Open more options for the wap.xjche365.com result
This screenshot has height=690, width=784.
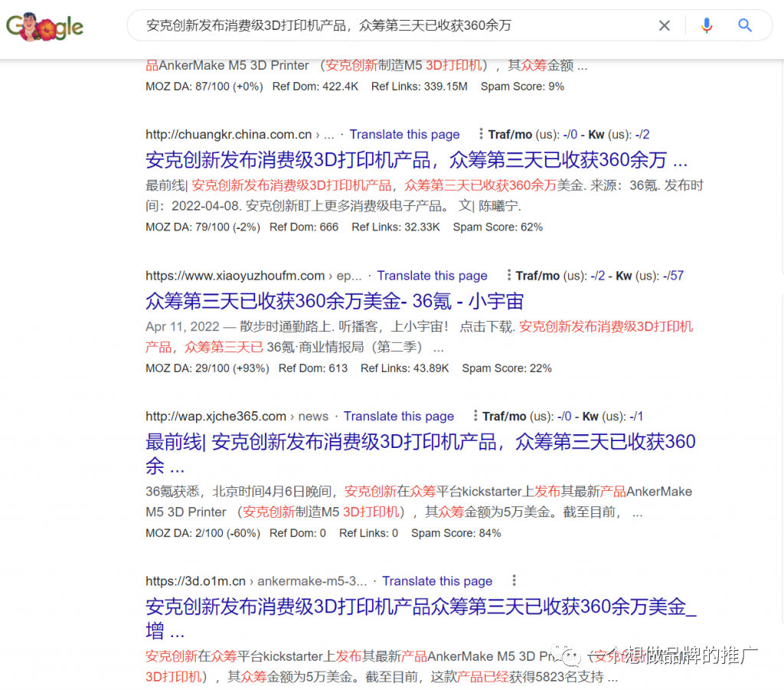475,416
